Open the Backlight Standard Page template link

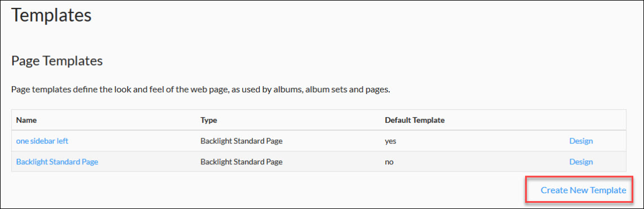[x=57, y=161]
